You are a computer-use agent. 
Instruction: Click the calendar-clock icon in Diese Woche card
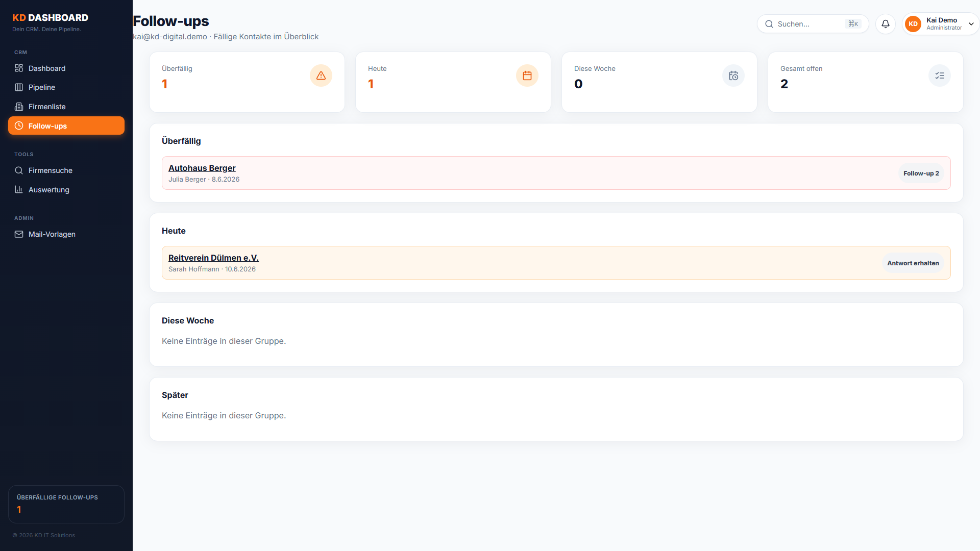click(x=733, y=76)
